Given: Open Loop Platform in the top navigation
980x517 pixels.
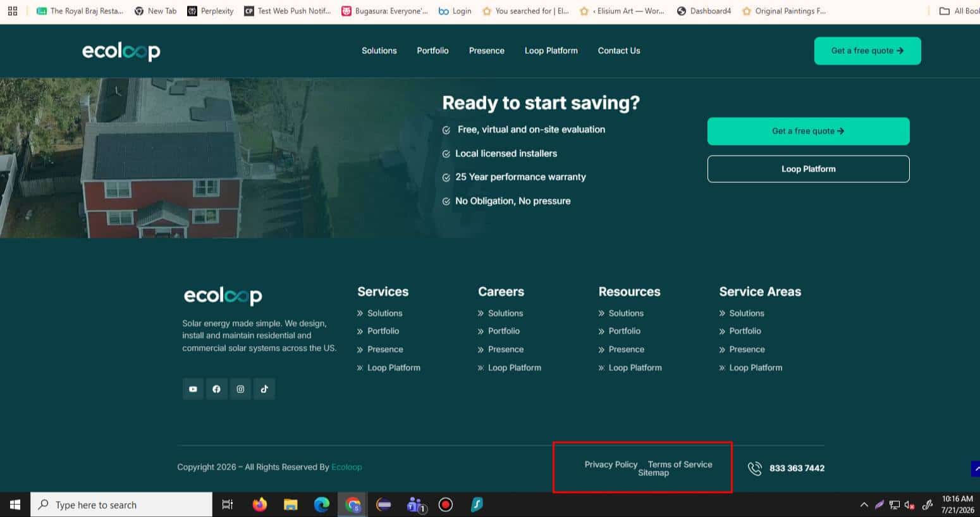Looking at the screenshot, I should (x=551, y=51).
